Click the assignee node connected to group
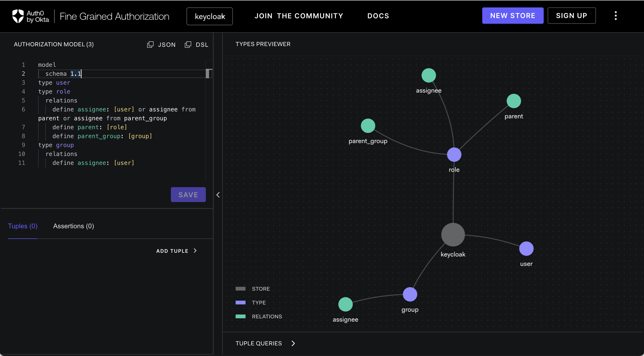Screen dimensions: 644x356 pos(345,304)
